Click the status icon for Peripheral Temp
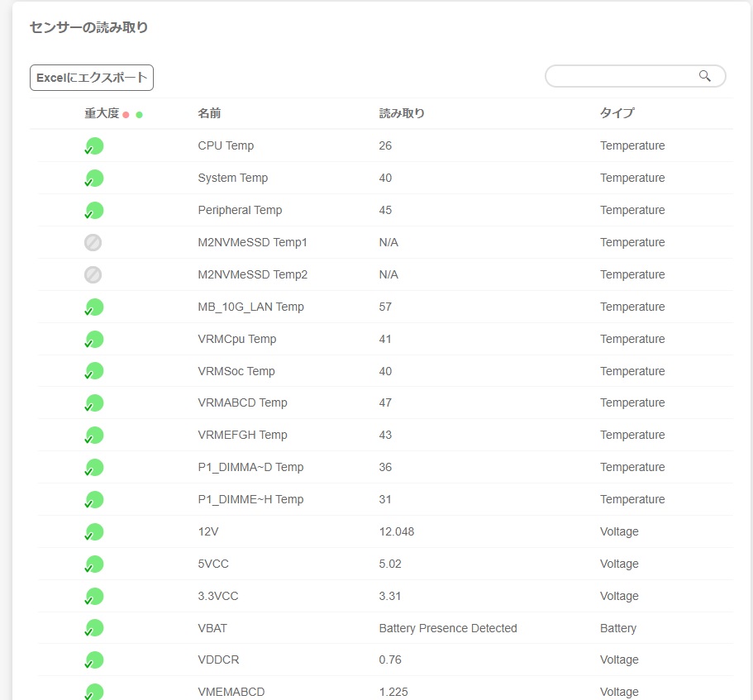Viewport: 753px width, 700px height. 94,211
